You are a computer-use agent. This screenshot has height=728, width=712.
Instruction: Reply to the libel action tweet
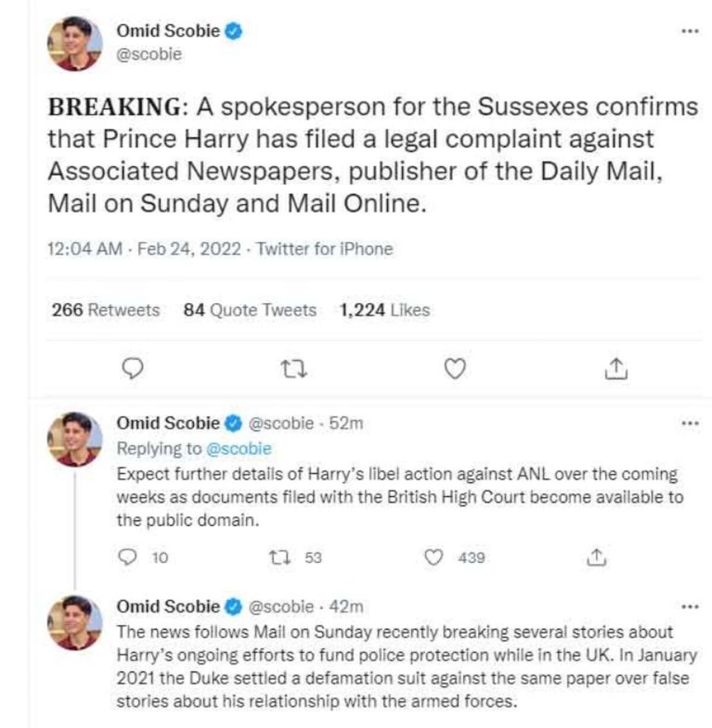tap(128, 557)
